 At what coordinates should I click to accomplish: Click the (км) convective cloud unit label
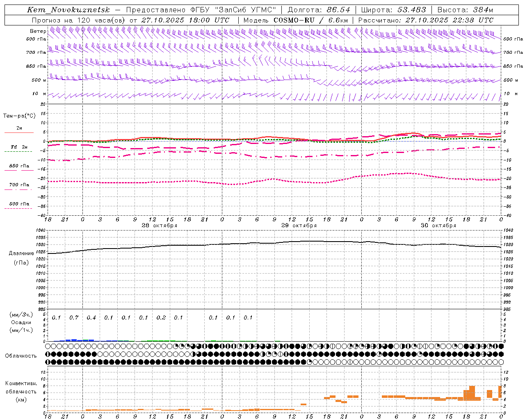click(x=21, y=399)
